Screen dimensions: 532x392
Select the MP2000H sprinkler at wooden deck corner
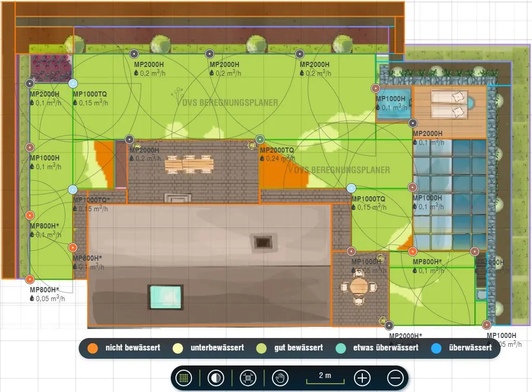coord(413,123)
